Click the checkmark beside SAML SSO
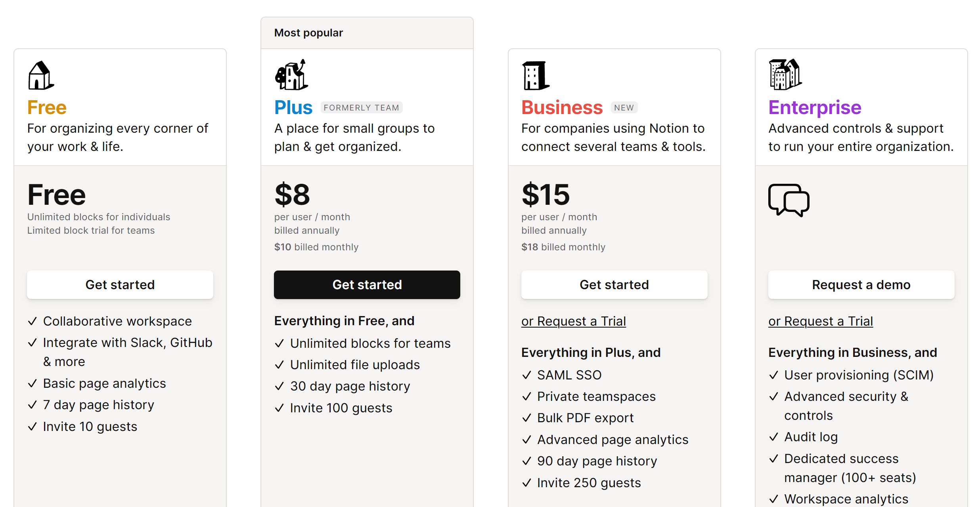The image size is (980, 507). [x=527, y=375]
